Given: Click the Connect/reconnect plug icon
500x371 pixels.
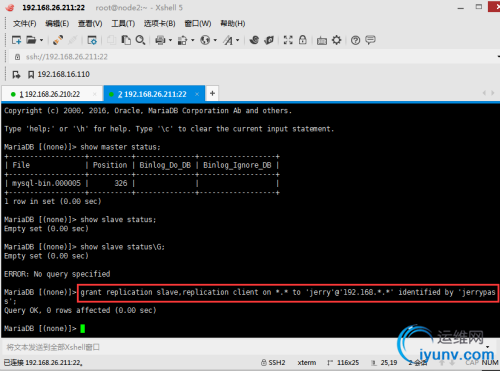Looking at the screenshot, I should point(58,40).
